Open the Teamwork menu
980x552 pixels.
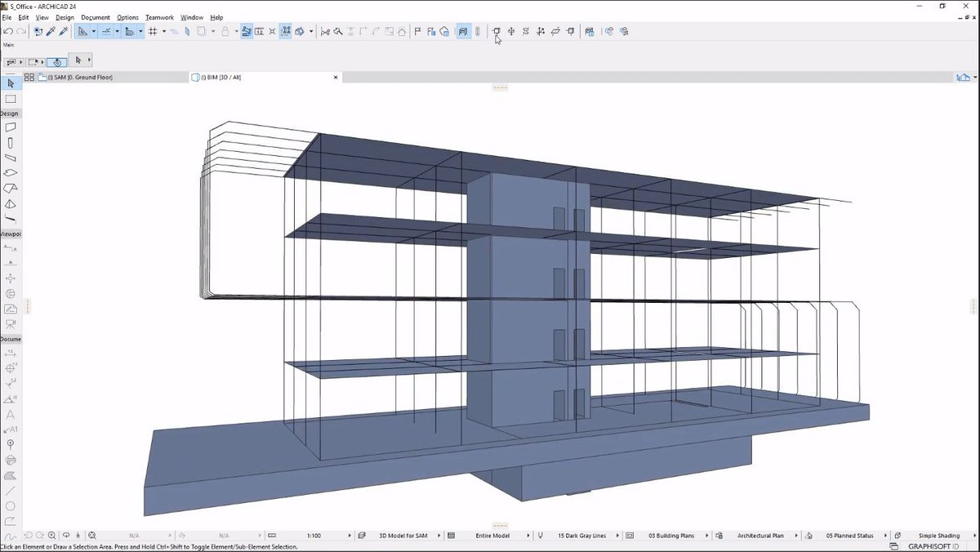[x=159, y=17]
